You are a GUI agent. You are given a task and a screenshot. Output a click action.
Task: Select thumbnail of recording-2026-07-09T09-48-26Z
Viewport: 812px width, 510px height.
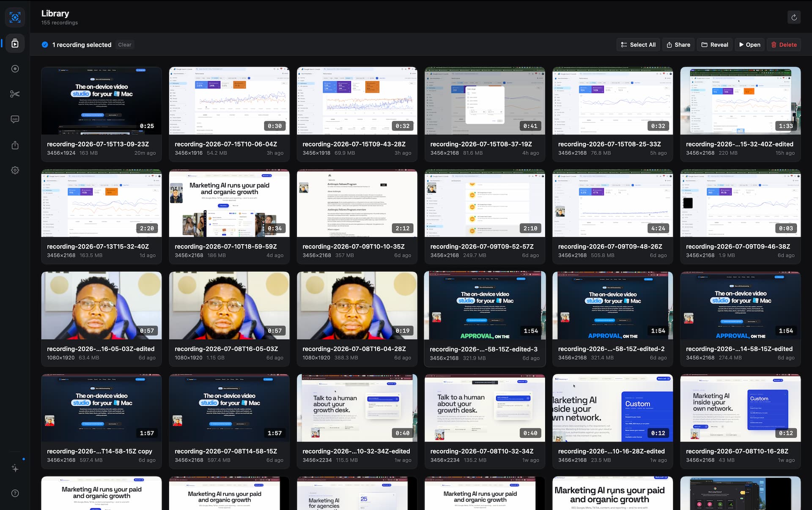point(612,203)
